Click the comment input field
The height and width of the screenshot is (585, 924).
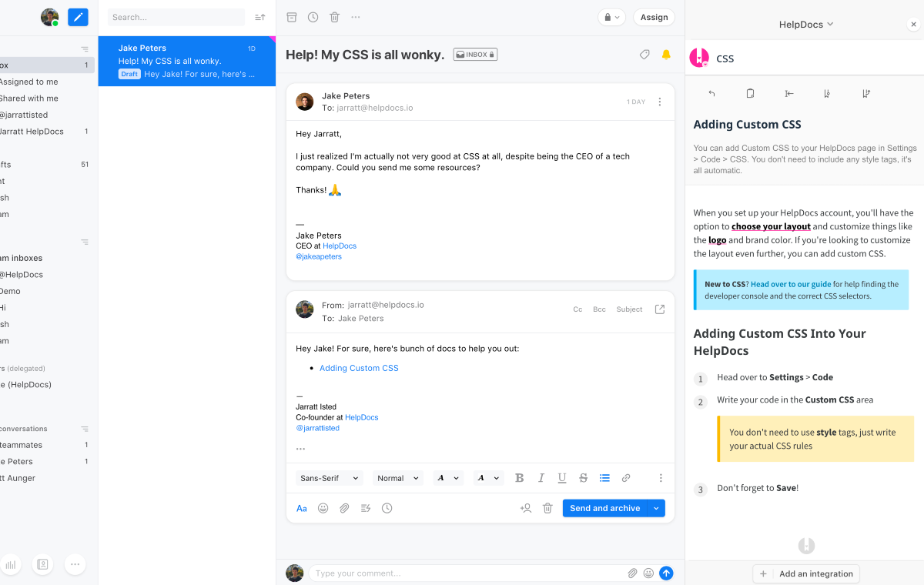[x=470, y=573]
